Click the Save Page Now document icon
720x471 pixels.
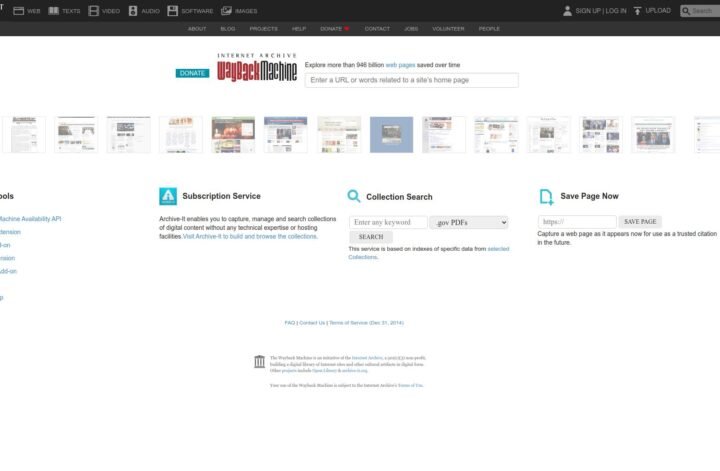pyautogui.click(x=546, y=196)
